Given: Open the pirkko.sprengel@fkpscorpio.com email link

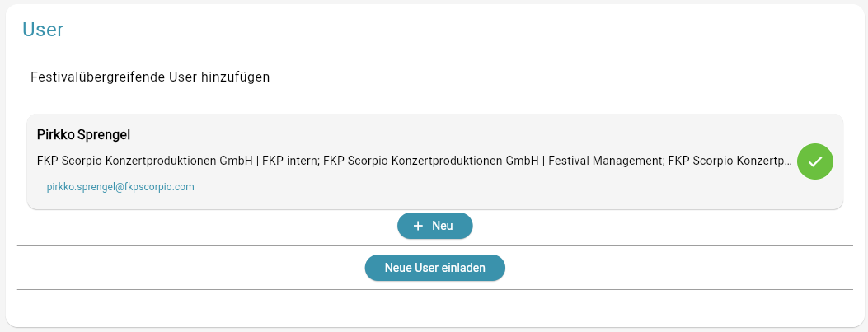Looking at the screenshot, I should tap(120, 187).
